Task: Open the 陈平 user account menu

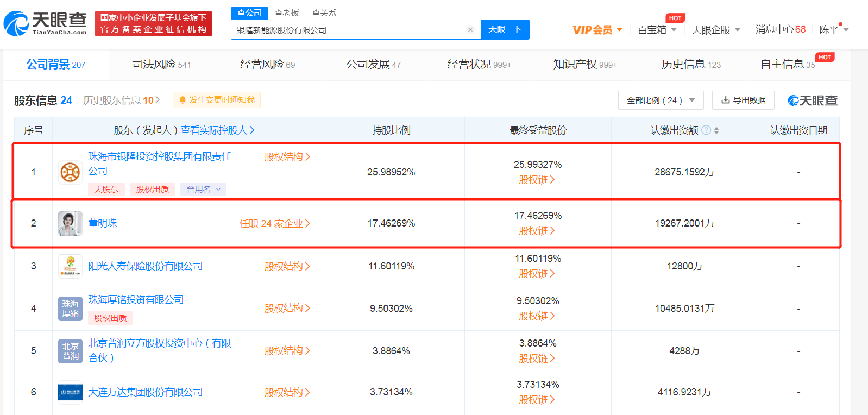Action: coord(834,29)
